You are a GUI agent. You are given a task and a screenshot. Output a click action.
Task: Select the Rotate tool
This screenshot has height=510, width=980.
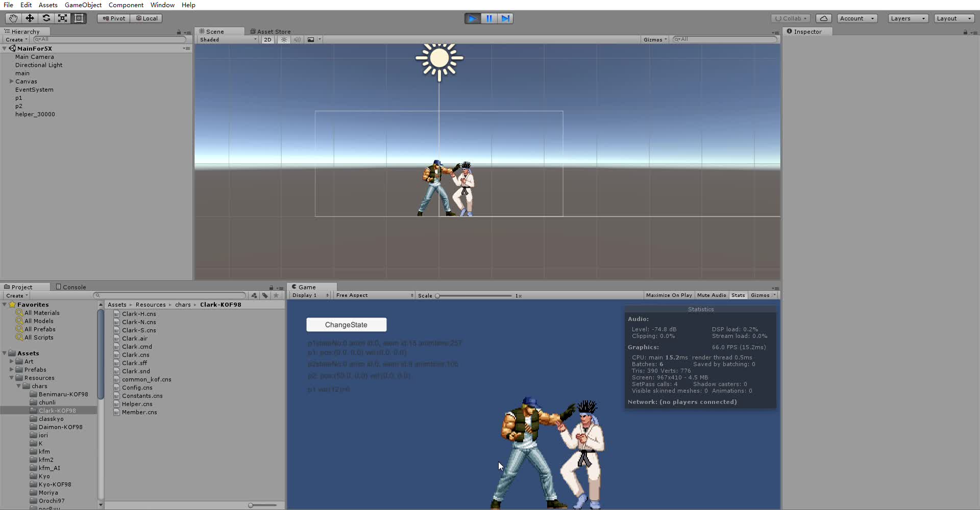pos(46,18)
